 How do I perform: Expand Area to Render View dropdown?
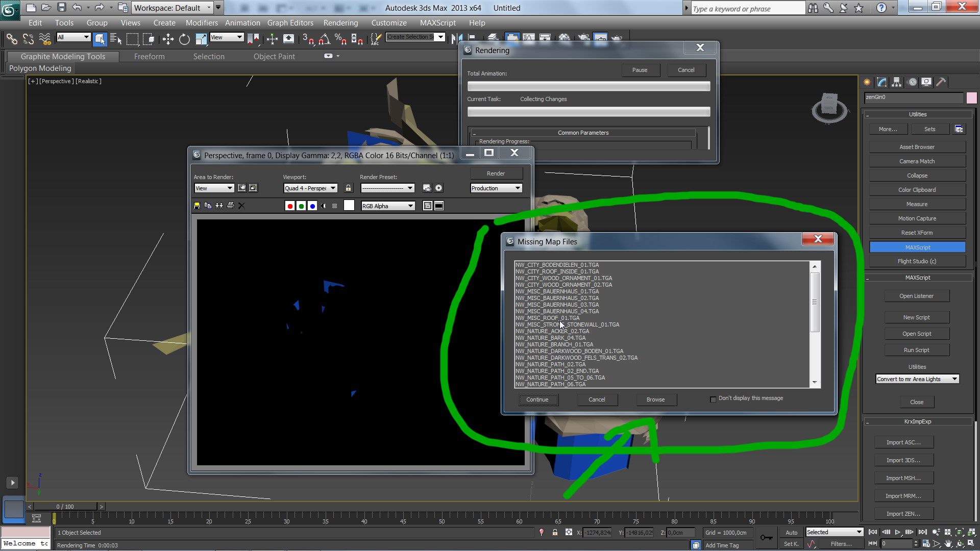click(214, 188)
